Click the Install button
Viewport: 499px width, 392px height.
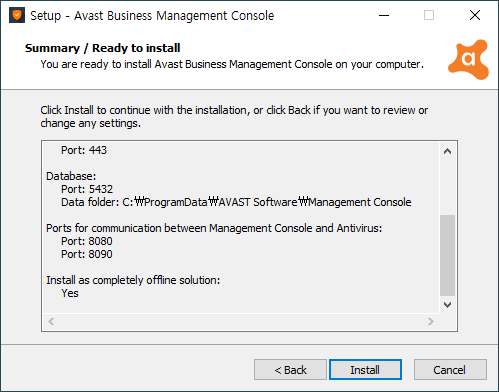click(365, 370)
